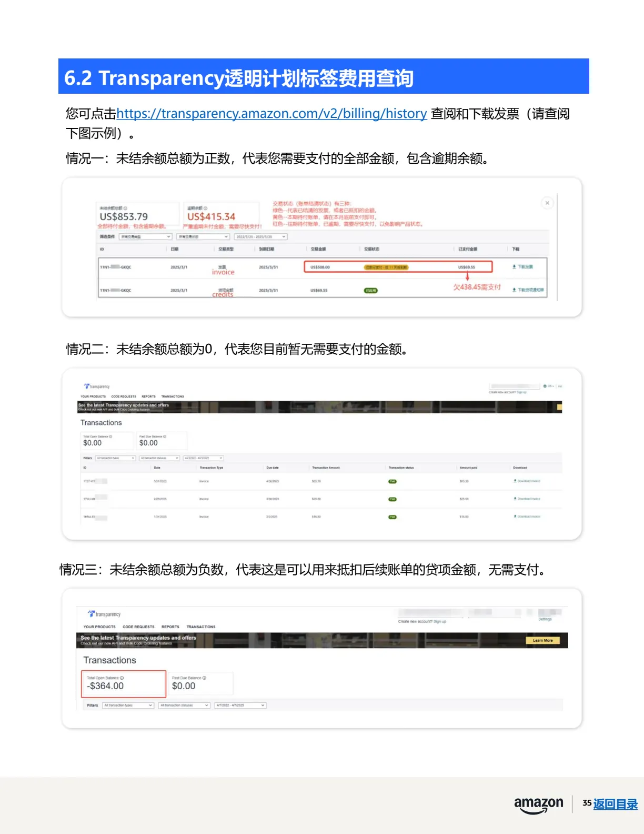
Task: Click the Transaction Amount column header
Action: [x=326, y=468]
